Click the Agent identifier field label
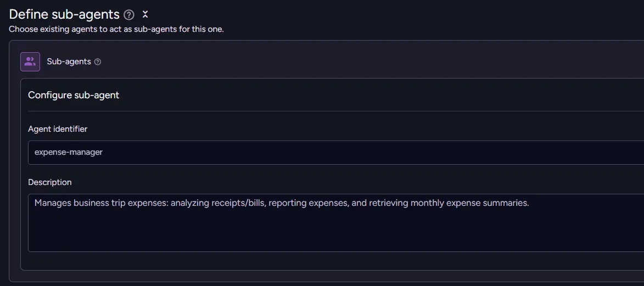The width and height of the screenshot is (644, 286). pyautogui.click(x=58, y=129)
